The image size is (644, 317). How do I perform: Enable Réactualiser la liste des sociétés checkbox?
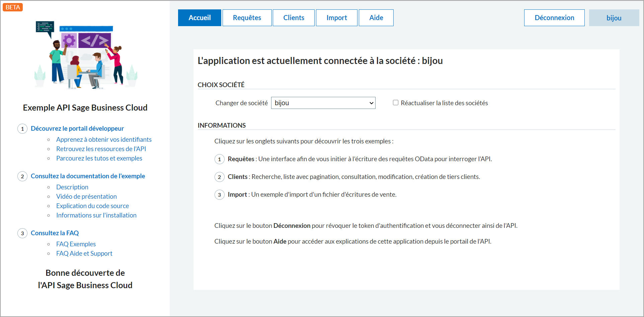click(x=396, y=103)
